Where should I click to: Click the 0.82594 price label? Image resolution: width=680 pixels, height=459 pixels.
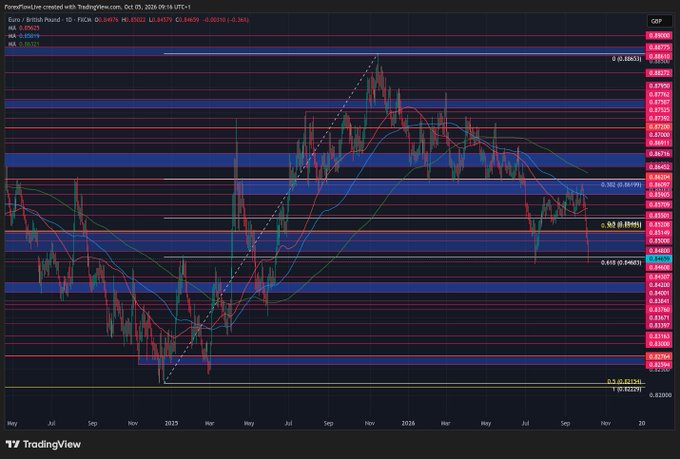[659, 365]
